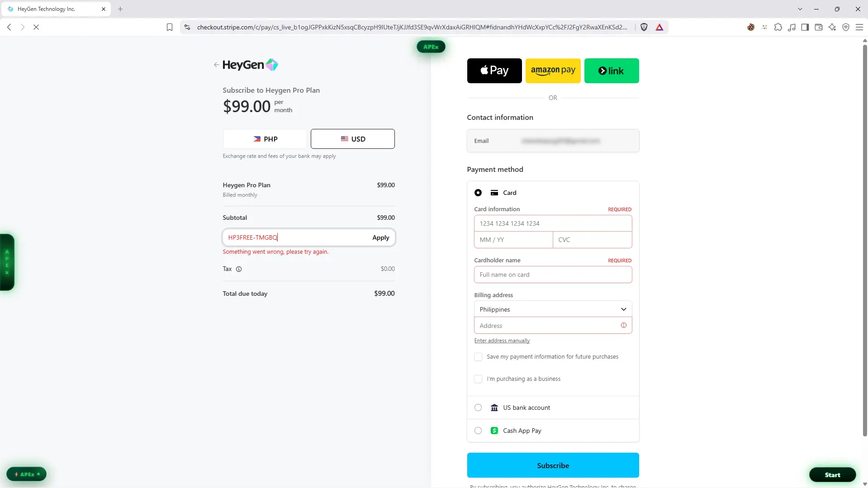This screenshot has height=488, width=868.
Task: Check Save my payment information box
Action: [x=478, y=357]
